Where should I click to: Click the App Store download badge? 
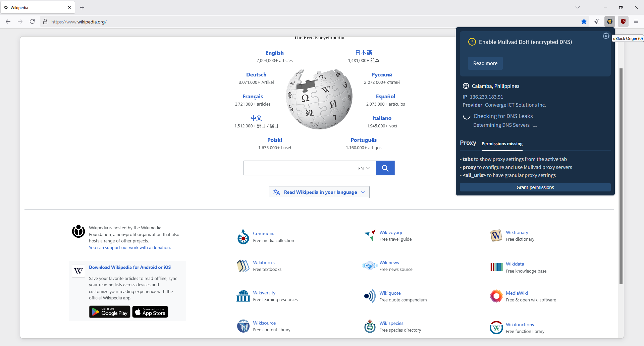pos(150,312)
